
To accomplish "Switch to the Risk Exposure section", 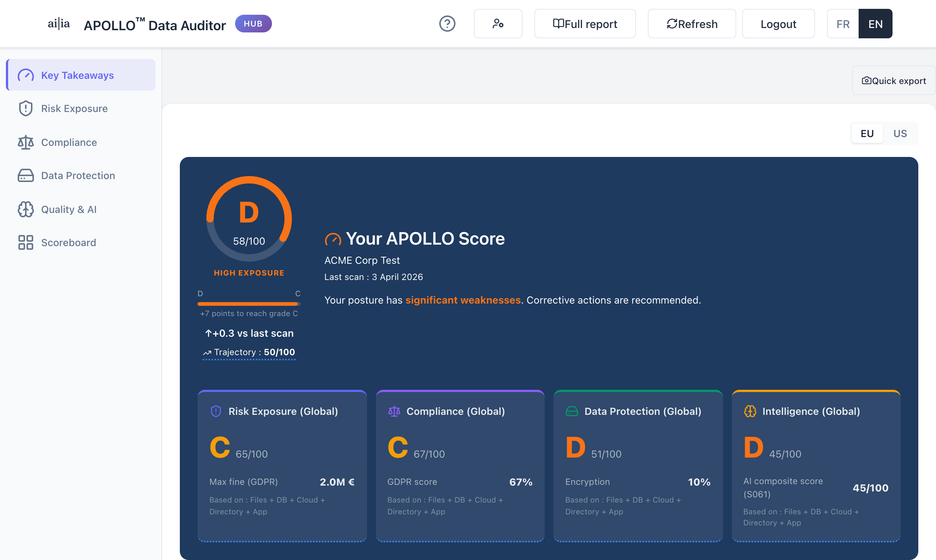I will point(74,108).
